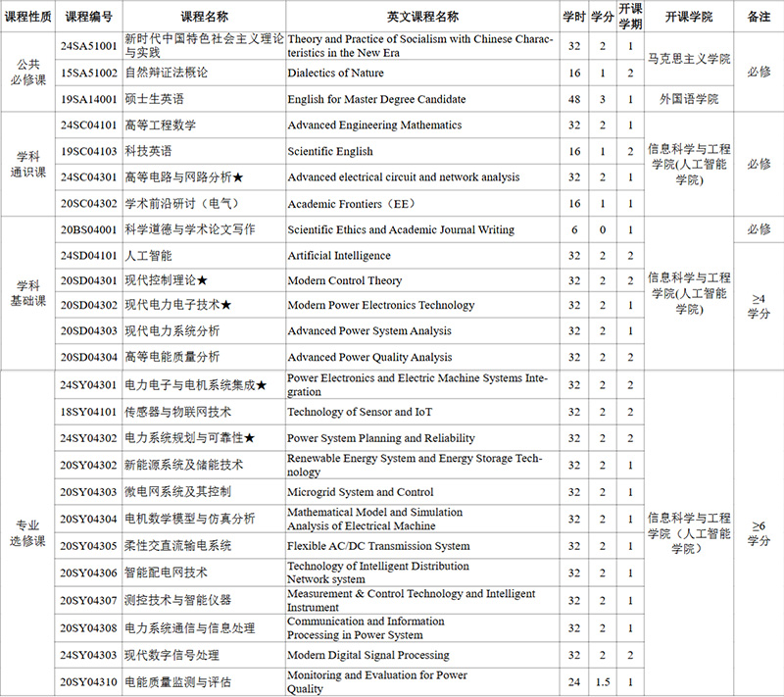Select the course name 现代数字信号处理

click(x=172, y=655)
